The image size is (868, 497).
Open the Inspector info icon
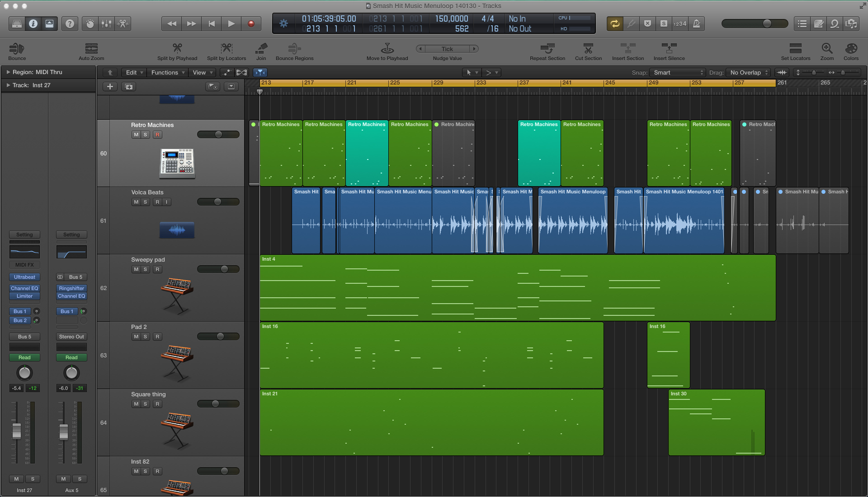pos(33,23)
